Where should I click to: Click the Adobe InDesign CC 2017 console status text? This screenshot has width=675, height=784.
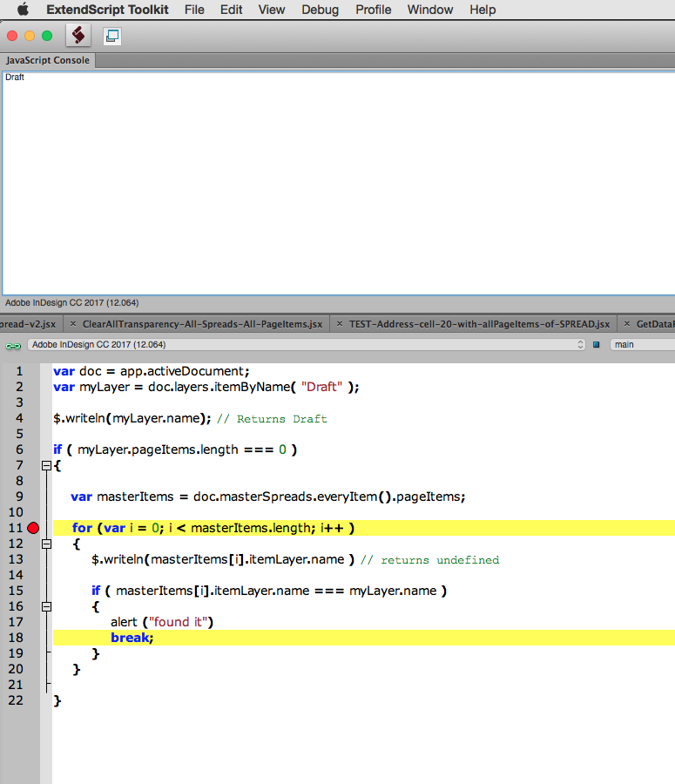(x=72, y=303)
